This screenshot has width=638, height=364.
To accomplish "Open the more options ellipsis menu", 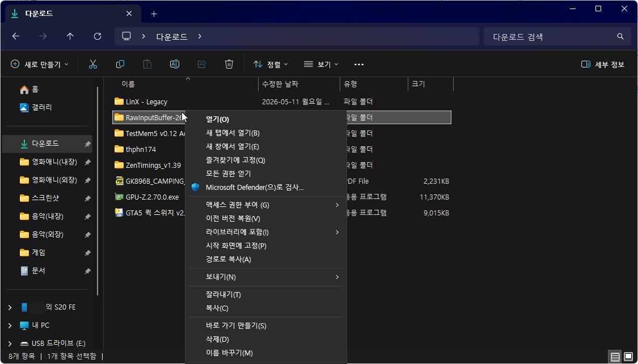I will click(358, 64).
